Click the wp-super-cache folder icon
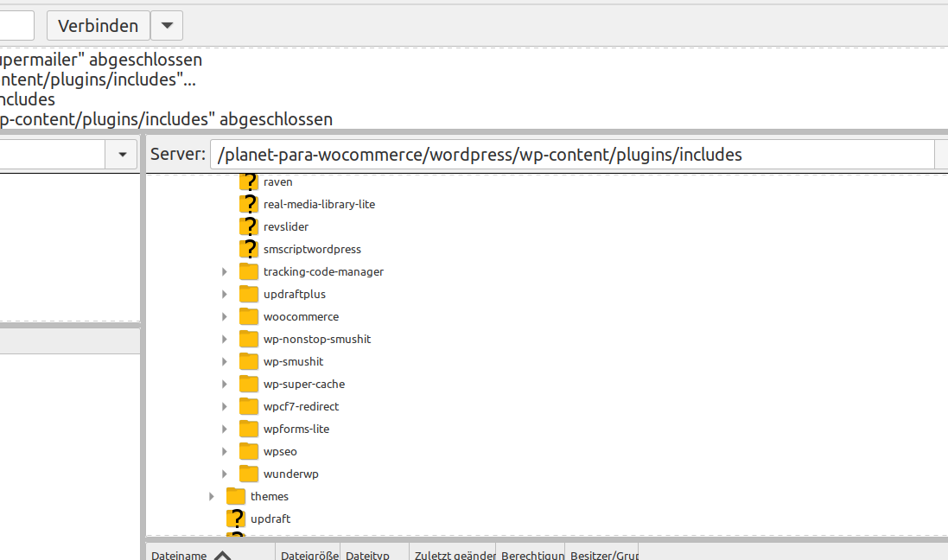948x560 pixels. click(x=249, y=384)
